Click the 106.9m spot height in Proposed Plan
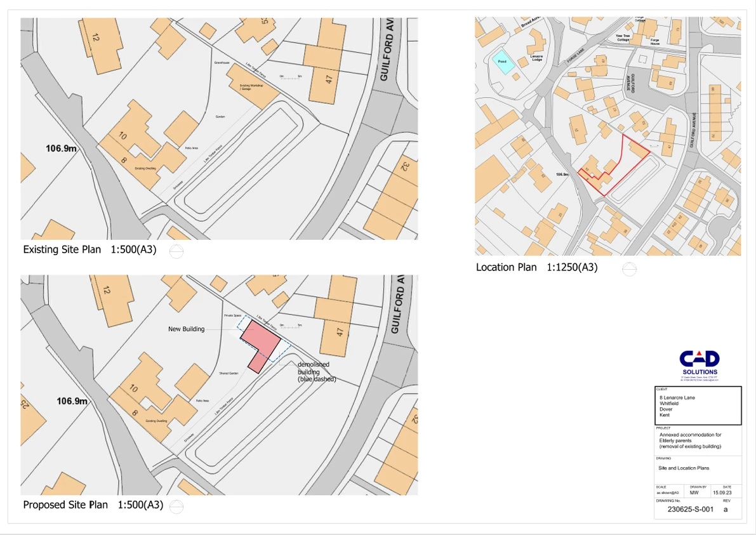The width and height of the screenshot is (756, 535). [x=72, y=401]
